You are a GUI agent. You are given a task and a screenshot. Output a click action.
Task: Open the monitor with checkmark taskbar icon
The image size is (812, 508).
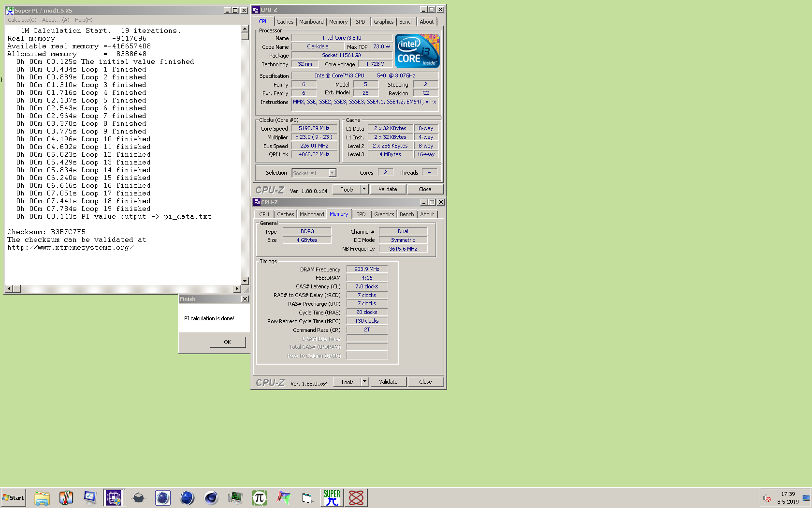pyautogui.click(x=90, y=497)
